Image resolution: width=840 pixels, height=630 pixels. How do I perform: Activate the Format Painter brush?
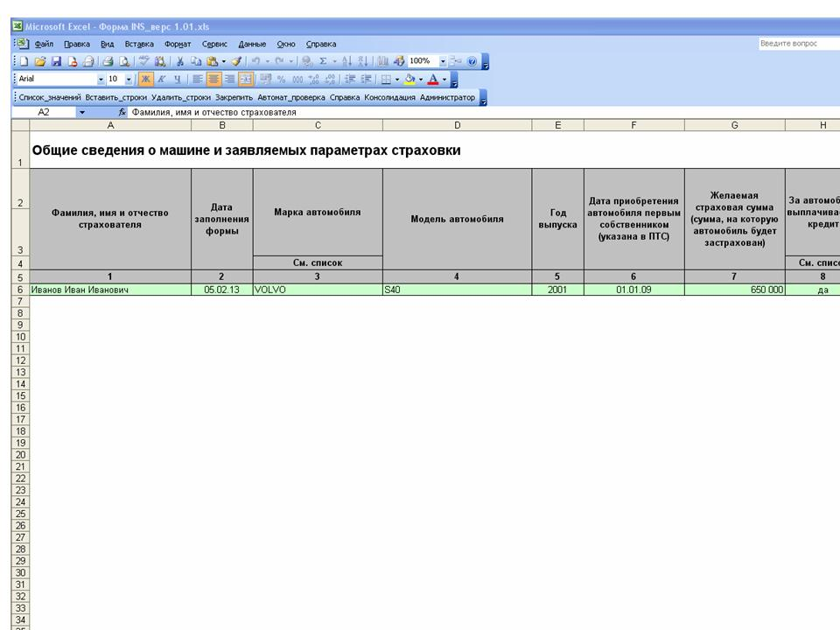coord(236,61)
